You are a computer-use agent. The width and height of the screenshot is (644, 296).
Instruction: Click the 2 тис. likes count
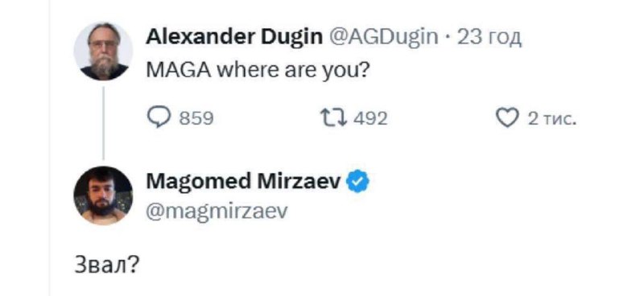[x=552, y=120]
